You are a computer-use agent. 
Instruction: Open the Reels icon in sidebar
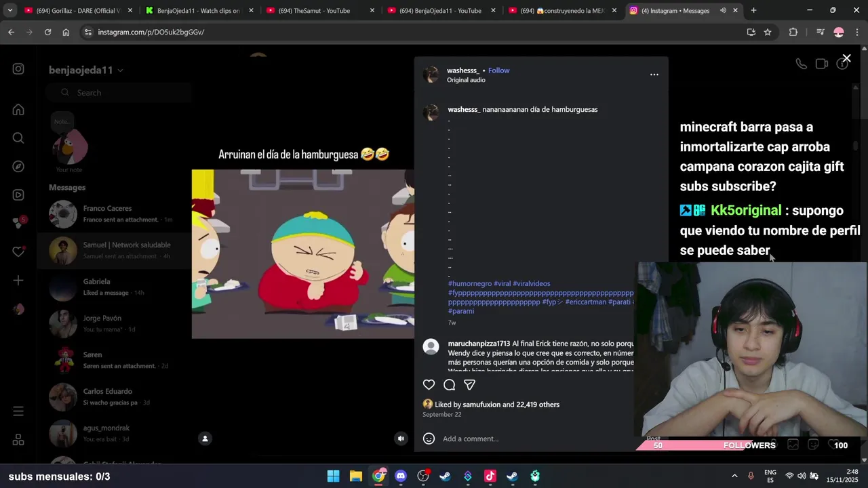pyautogui.click(x=18, y=195)
